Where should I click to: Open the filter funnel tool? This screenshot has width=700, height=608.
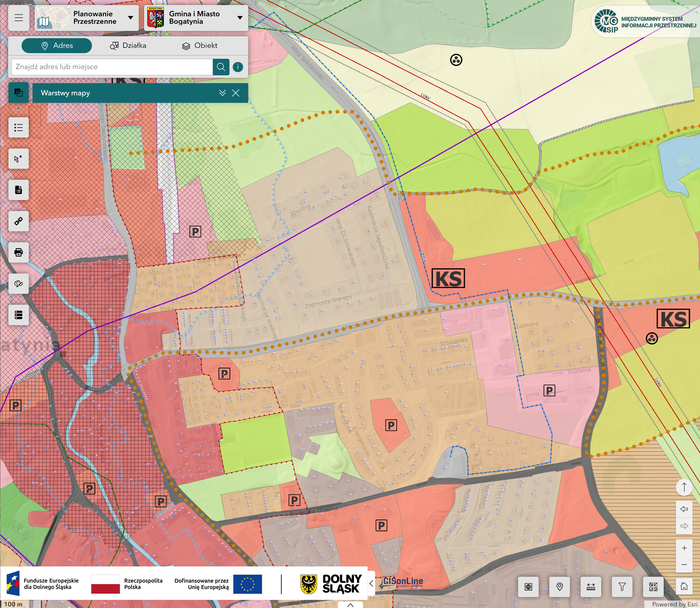pyautogui.click(x=622, y=587)
